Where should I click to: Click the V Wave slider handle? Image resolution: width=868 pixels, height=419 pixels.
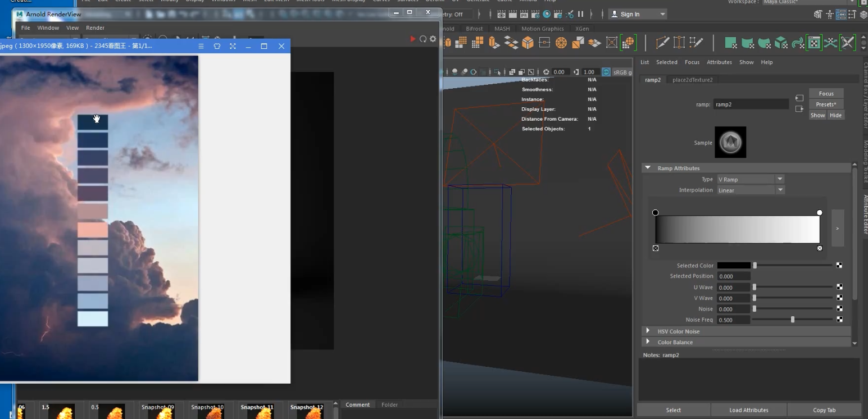tap(755, 298)
